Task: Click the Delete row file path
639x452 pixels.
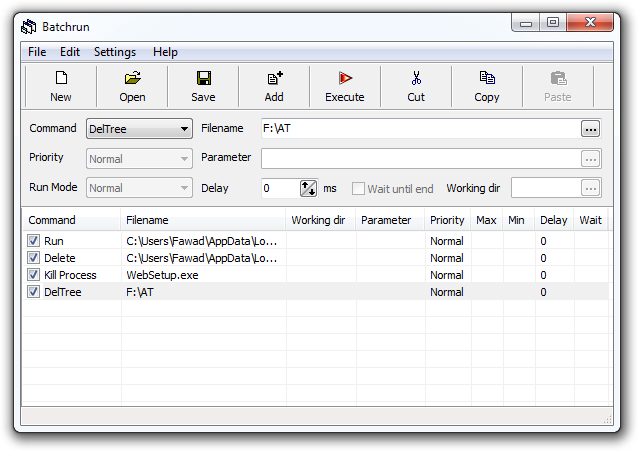Action: click(202, 258)
